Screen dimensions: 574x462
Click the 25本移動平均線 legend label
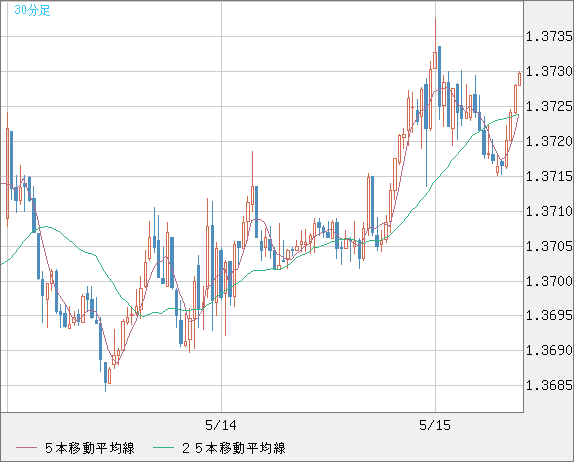[234, 448]
